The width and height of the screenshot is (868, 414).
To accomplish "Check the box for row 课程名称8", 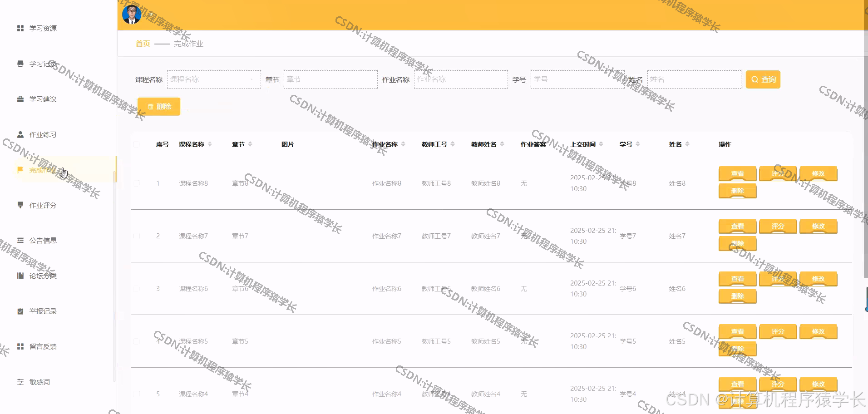I will click(137, 183).
